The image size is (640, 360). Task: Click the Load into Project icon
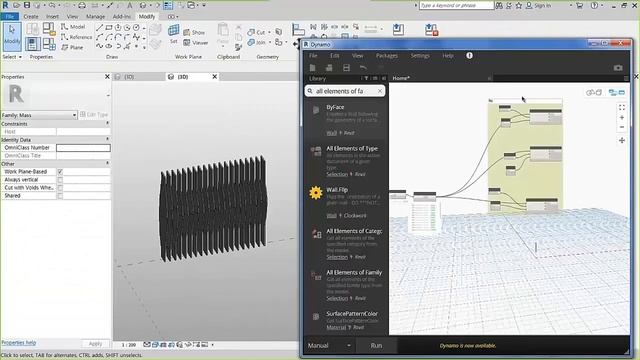tap(398, 29)
